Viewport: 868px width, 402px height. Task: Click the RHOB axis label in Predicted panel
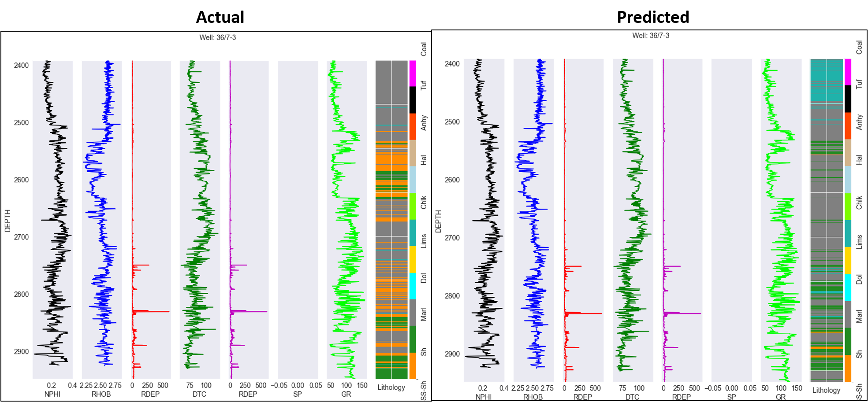[x=533, y=397]
